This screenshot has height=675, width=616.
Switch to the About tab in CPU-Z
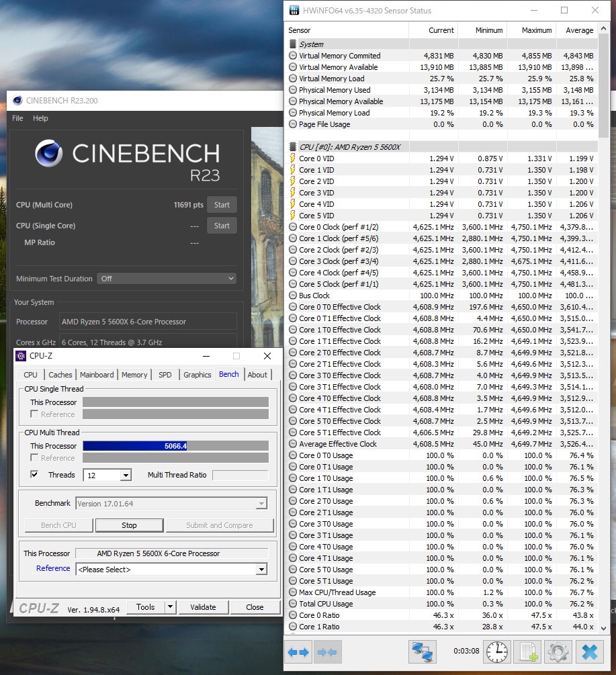(x=257, y=375)
